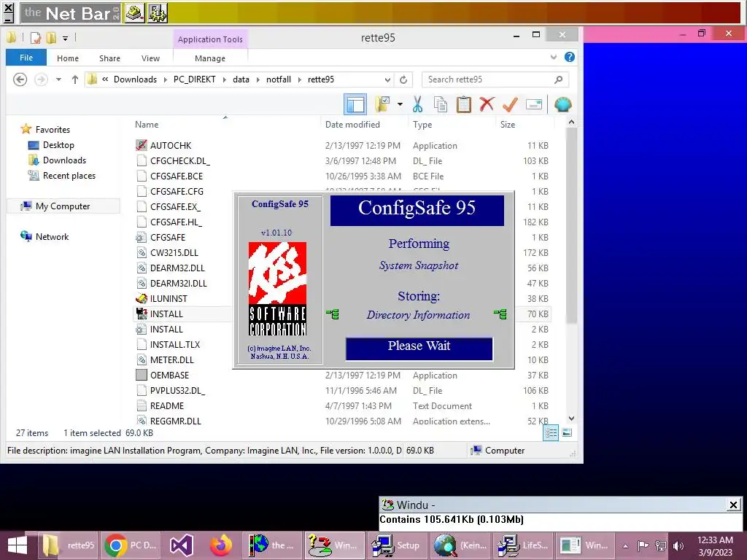Go forward with the Forward arrow button
This screenshot has height=560, width=747.
42,79
